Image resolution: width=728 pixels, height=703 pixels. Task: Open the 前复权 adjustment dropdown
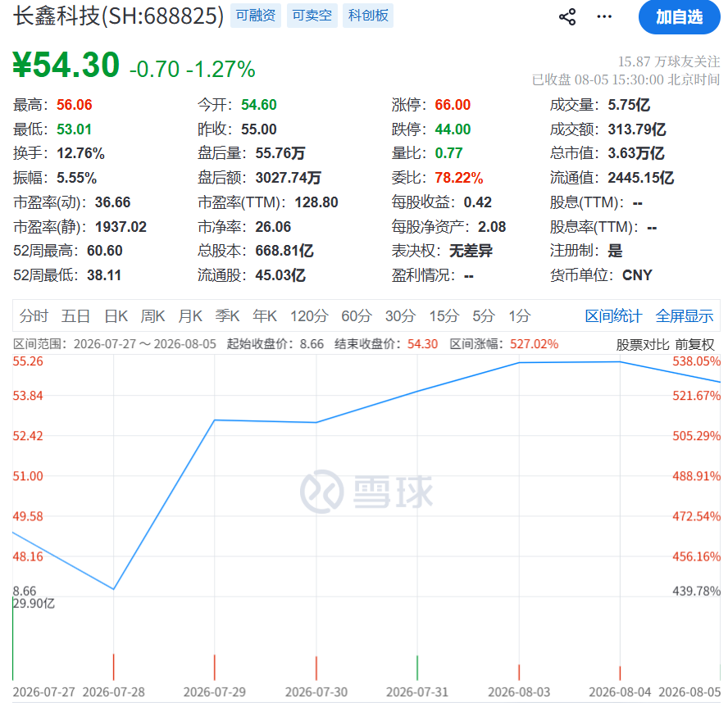[695, 345]
